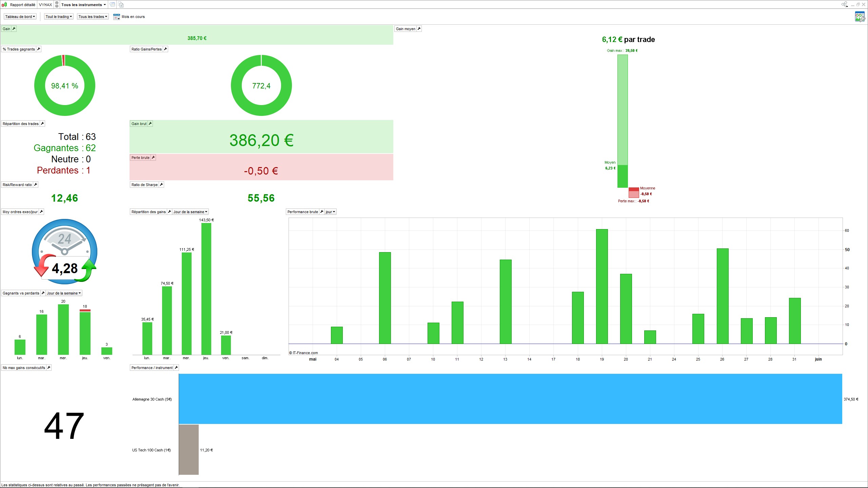Open Tous les instruments selector
Image resolution: width=868 pixels, height=488 pixels.
pyautogui.click(x=83, y=5)
